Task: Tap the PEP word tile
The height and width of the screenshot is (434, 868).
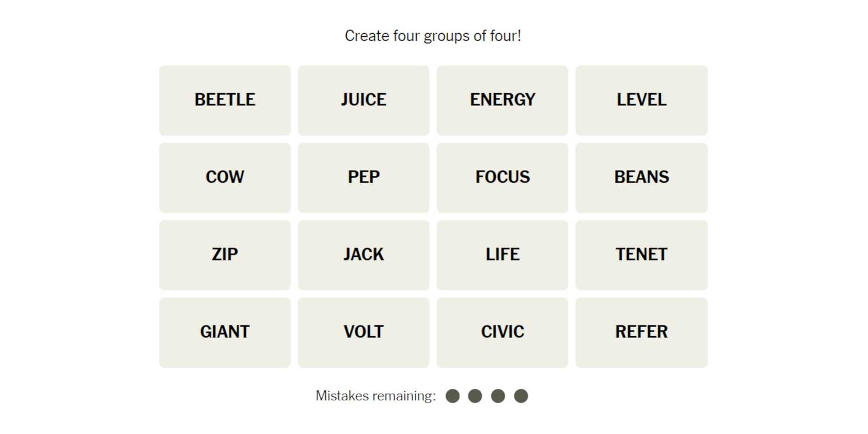Action: pyautogui.click(x=364, y=177)
